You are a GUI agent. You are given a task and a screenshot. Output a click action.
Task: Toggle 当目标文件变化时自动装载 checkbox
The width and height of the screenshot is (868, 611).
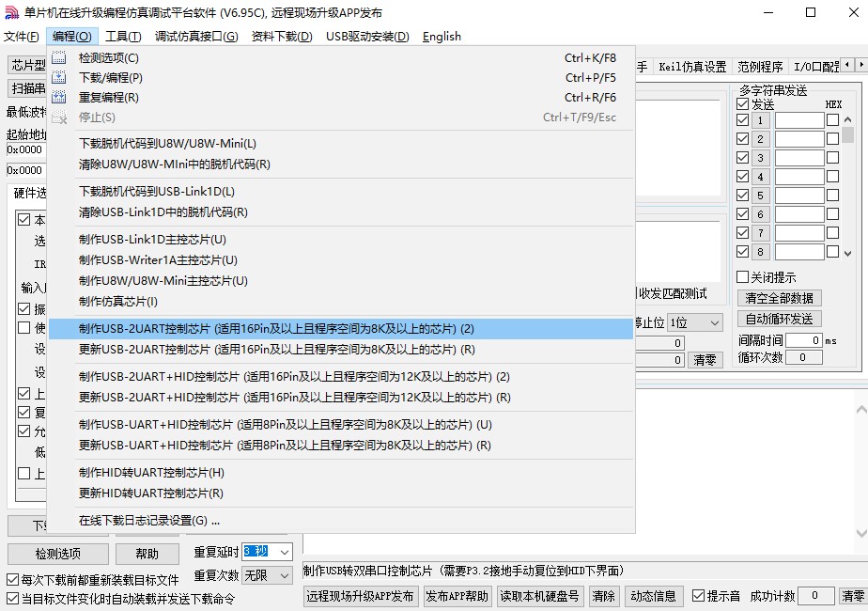click(13, 599)
